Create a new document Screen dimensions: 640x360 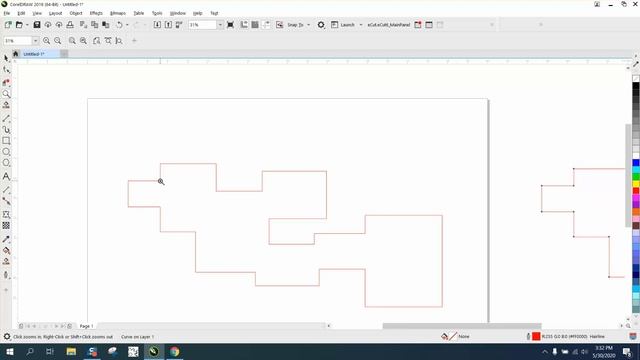[8, 25]
